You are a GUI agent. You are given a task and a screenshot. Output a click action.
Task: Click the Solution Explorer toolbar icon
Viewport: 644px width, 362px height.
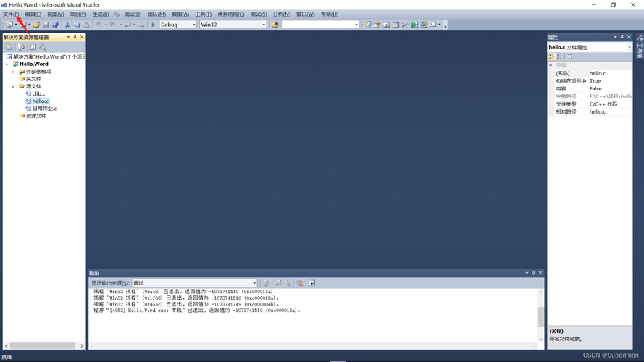pyautogui.click(x=367, y=25)
